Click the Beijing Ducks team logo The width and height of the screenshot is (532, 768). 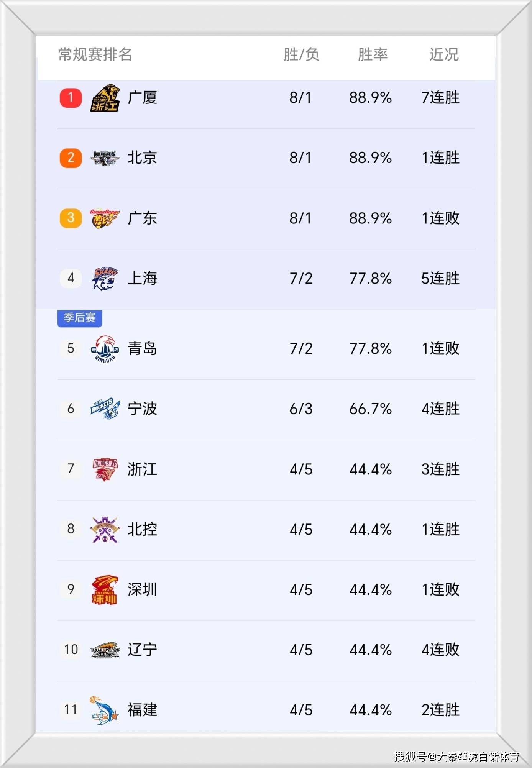[x=105, y=158]
